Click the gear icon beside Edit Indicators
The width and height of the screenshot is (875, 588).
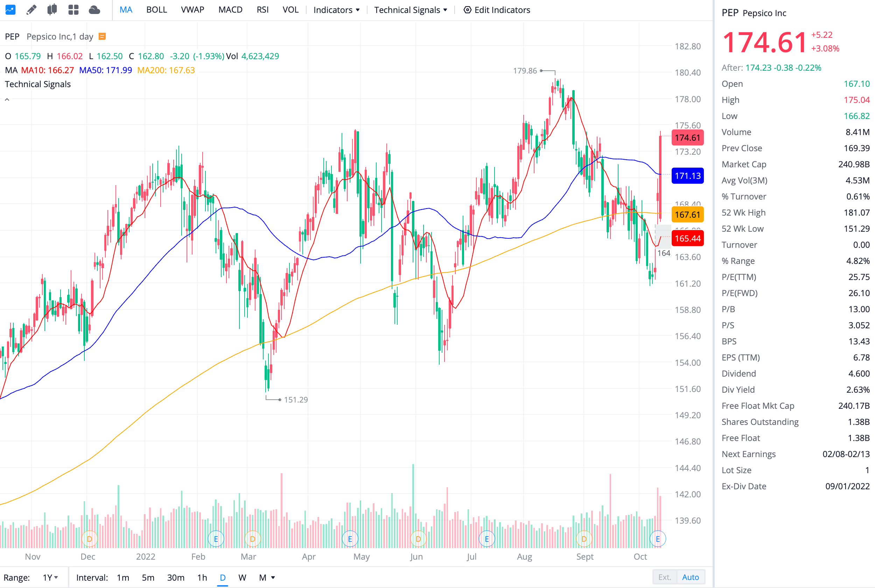tap(467, 10)
